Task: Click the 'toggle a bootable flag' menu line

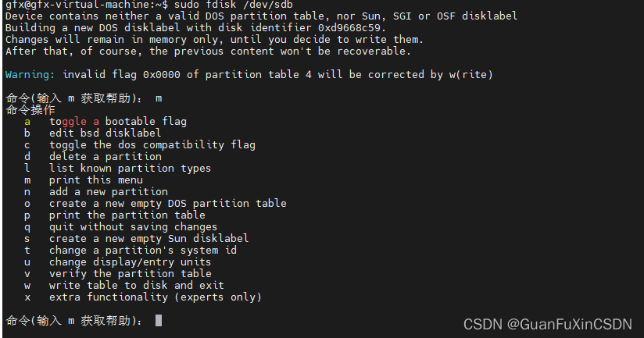Action: point(117,121)
